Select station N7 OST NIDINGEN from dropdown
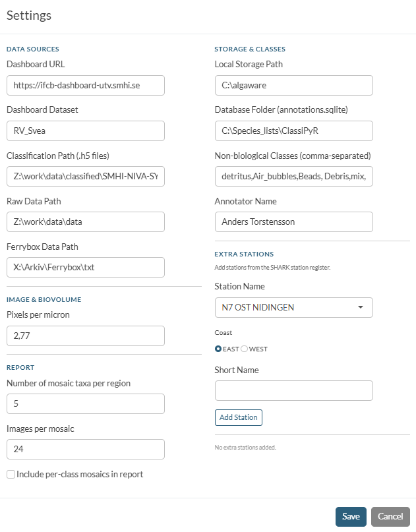Viewport: 416px width, 532px height. [x=293, y=307]
